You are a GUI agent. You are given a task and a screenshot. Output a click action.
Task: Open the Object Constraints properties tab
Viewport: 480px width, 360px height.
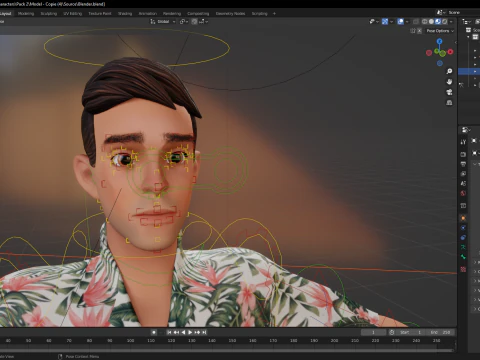click(463, 237)
